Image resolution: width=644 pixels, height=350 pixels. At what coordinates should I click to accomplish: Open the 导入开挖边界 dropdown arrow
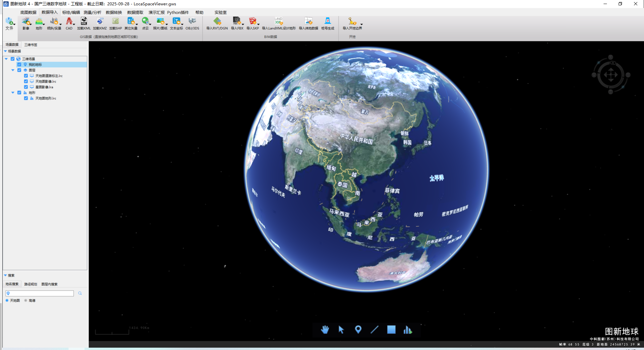pos(361,24)
